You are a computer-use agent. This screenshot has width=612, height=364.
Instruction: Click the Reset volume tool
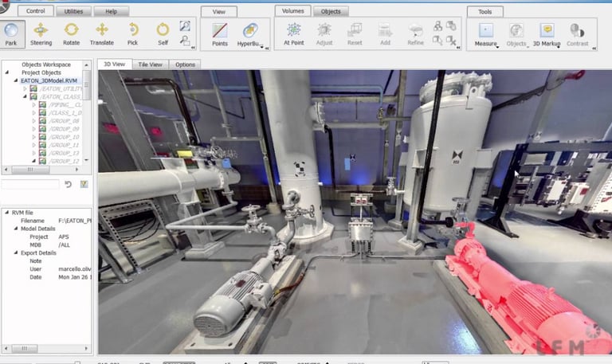(x=355, y=34)
